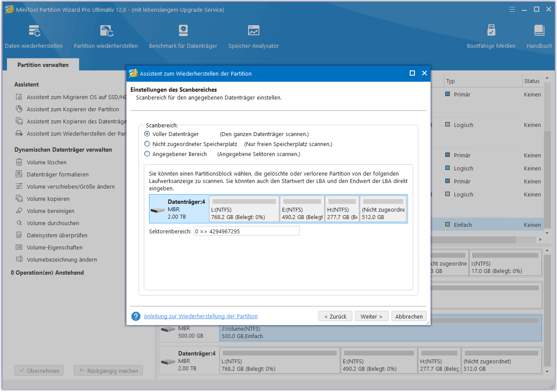
Task: Select Voller Datenträger scan option
Action: tap(147, 134)
